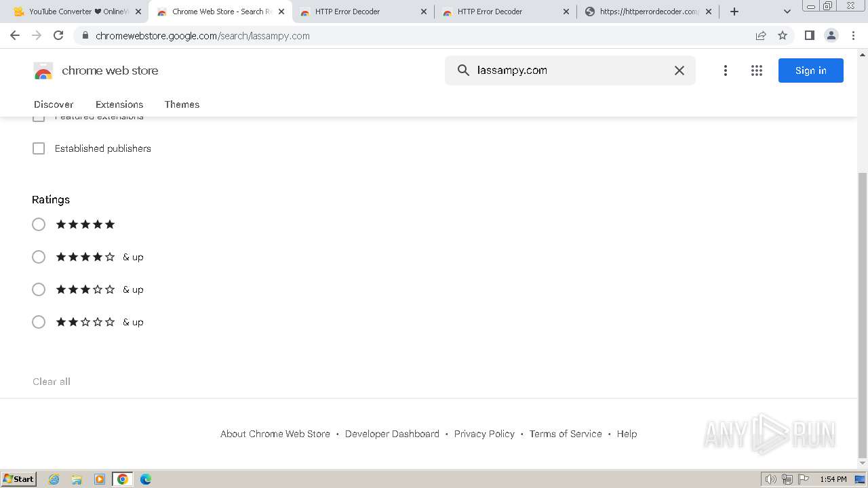The width and height of the screenshot is (868, 488).
Task: Open the Help link in footer
Action: (627, 434)
